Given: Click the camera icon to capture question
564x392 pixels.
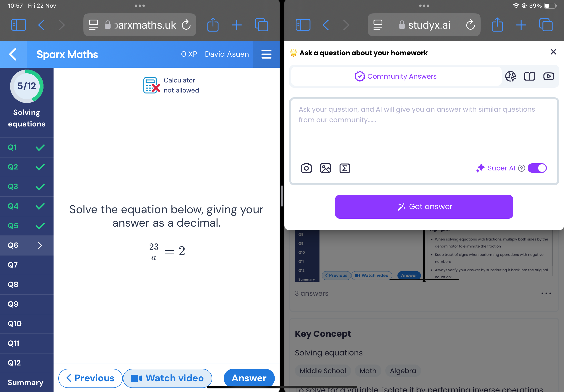Looking at the screenshot, I should 306,168.
